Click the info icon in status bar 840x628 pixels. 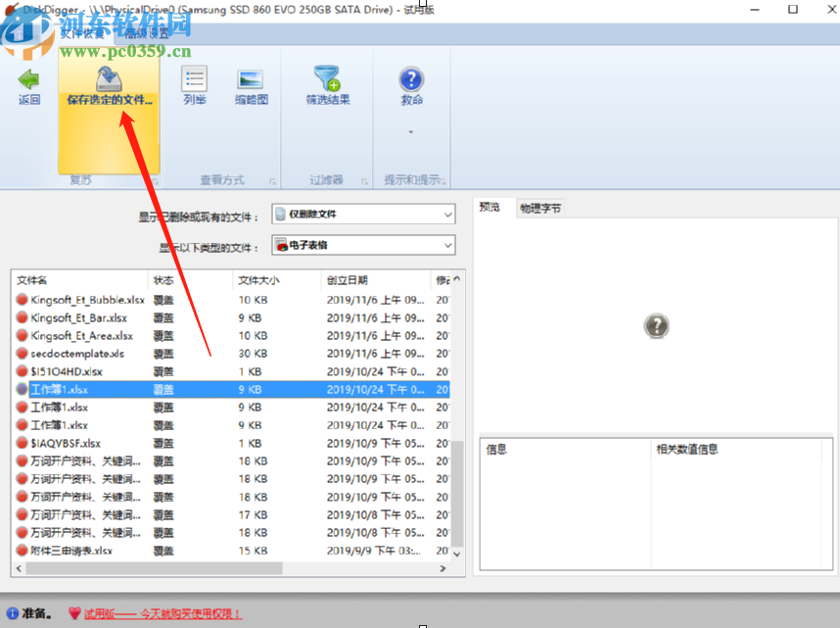(x=12, y=613)
